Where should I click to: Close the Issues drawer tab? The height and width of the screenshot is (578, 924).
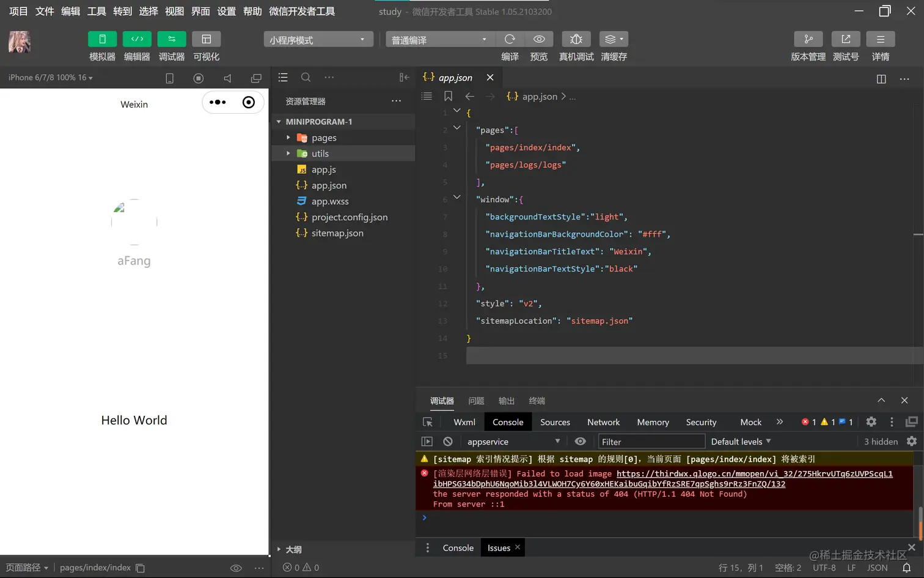pos(518,547)
